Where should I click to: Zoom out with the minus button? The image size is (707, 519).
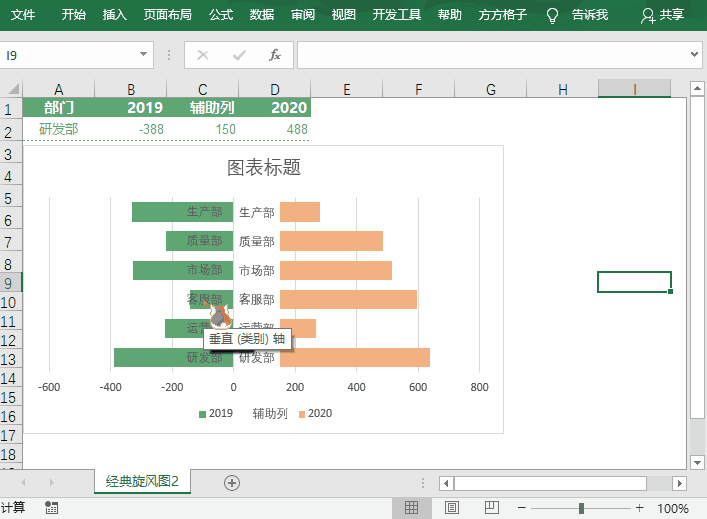click(522, 508)
